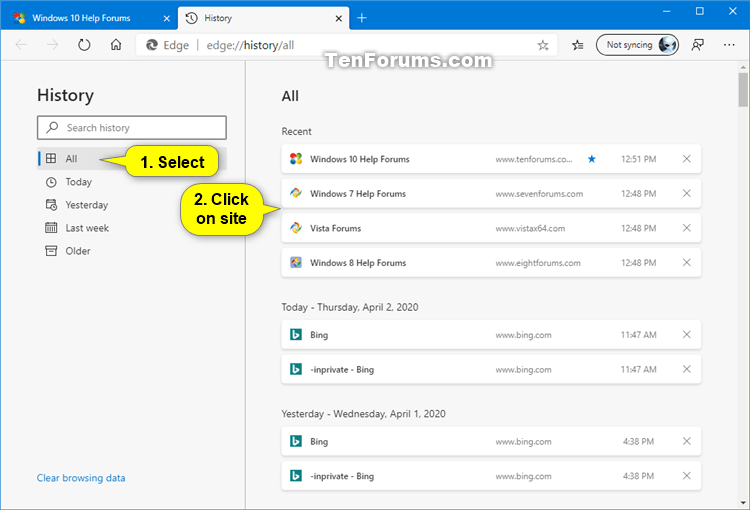
Task: Open the 11:47 AM -inprivate - Bing entry
Action: tap(491, 369)
